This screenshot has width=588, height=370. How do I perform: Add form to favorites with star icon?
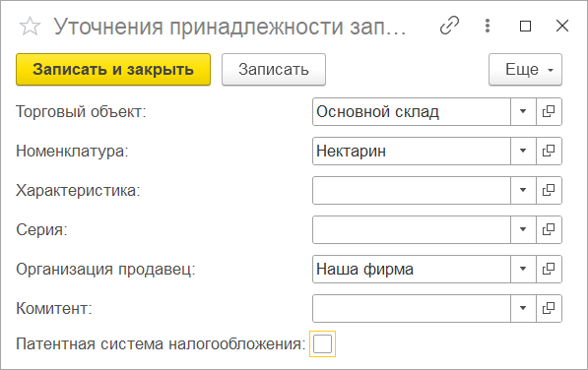click(x=30, y=27)
